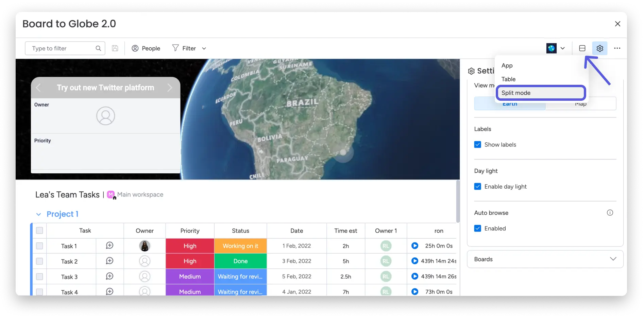
Task: Click the Time est column header
Action: pos(346,231)
